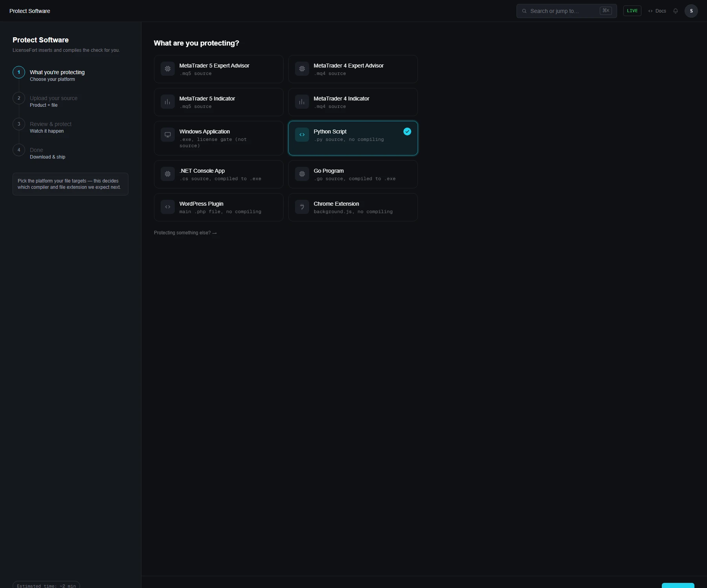Go to the "Done" step

click(37, 150)
